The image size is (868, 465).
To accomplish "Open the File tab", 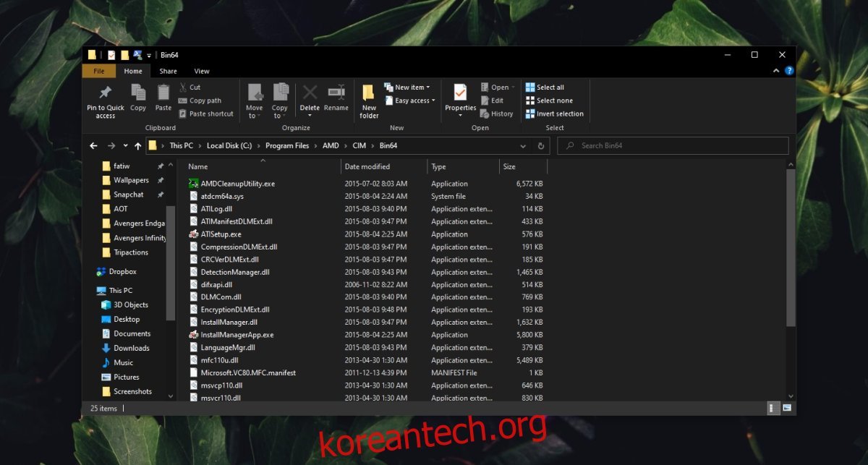I will pyautogui.click(x=99, y=71).
